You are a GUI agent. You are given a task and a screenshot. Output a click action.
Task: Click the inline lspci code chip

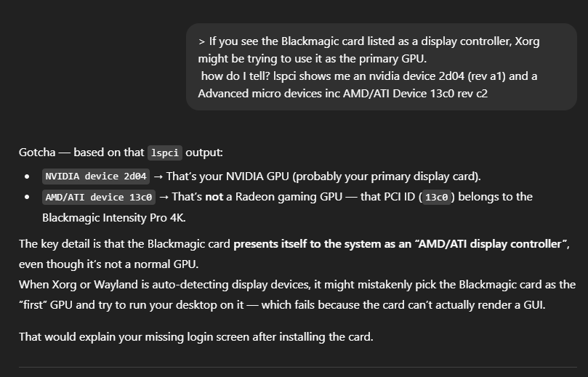(x=165, y=153)
